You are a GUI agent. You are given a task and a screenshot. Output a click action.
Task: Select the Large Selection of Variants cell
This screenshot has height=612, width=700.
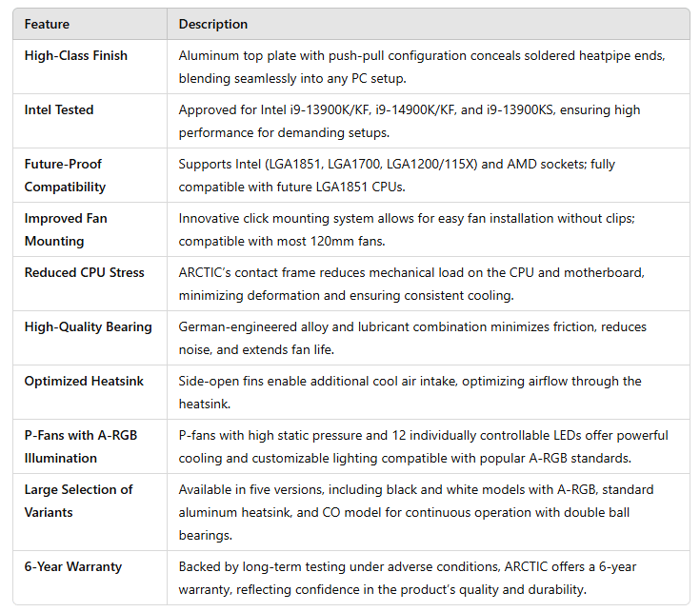point(90,512)
